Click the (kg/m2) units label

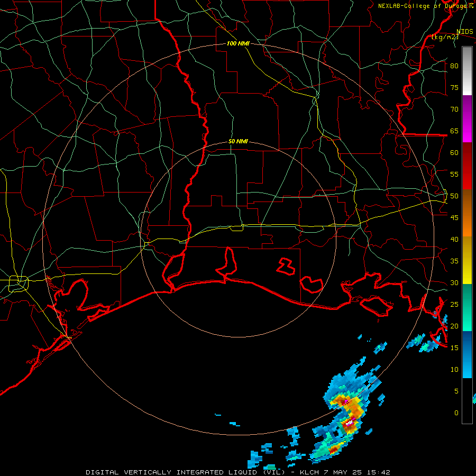point(445,37)
